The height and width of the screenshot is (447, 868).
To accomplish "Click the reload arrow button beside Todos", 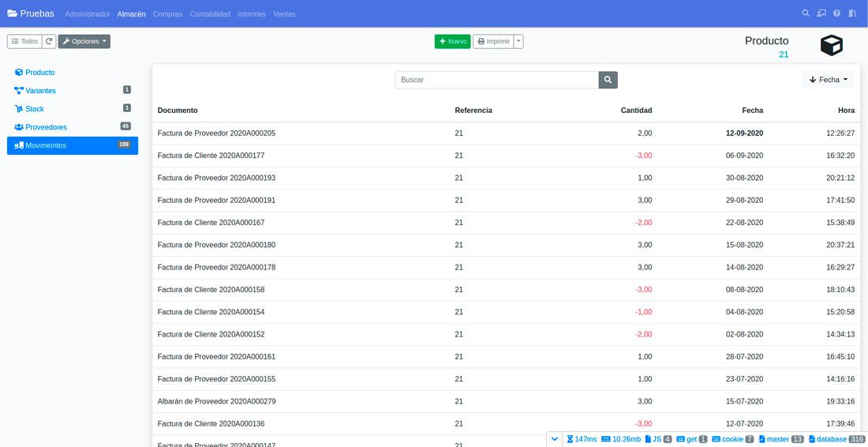I will tap(49, 41).
